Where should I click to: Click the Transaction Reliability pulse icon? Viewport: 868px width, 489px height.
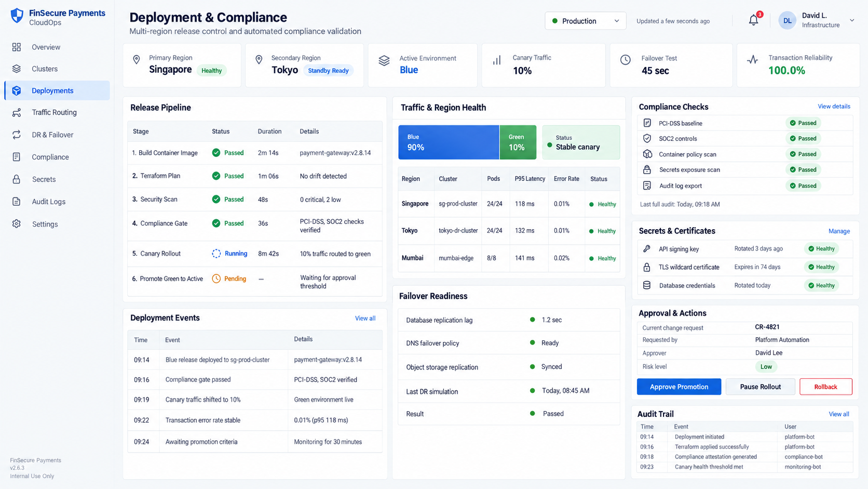[753, 60]
